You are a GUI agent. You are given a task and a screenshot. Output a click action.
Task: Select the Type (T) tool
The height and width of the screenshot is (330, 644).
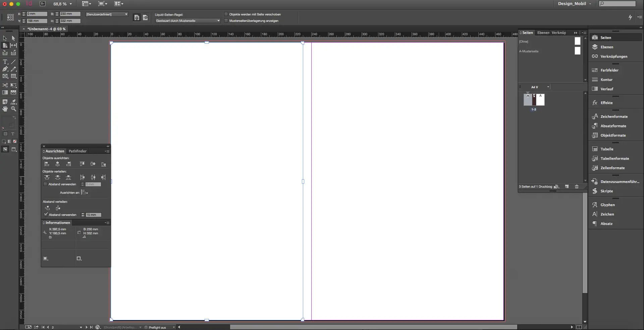[x=5, y=62]
